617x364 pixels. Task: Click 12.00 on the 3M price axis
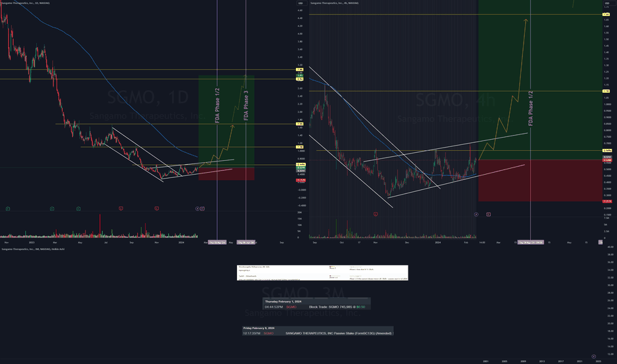(610, 354)
